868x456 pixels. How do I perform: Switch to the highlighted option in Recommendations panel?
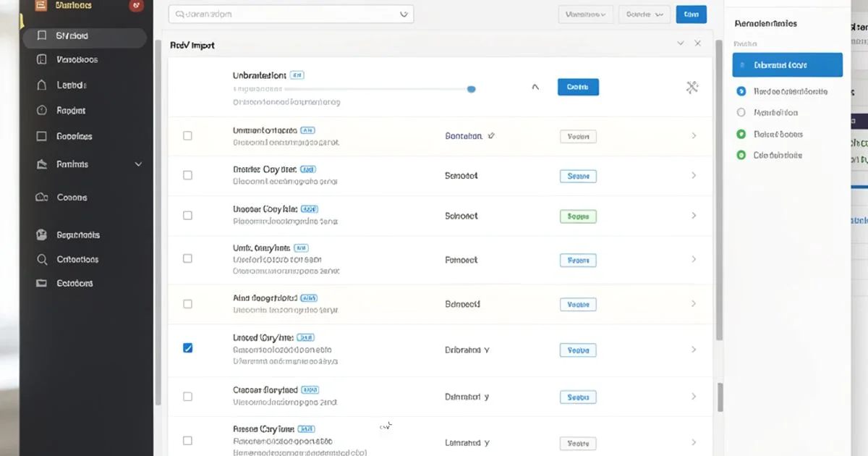tap(787, 64)
